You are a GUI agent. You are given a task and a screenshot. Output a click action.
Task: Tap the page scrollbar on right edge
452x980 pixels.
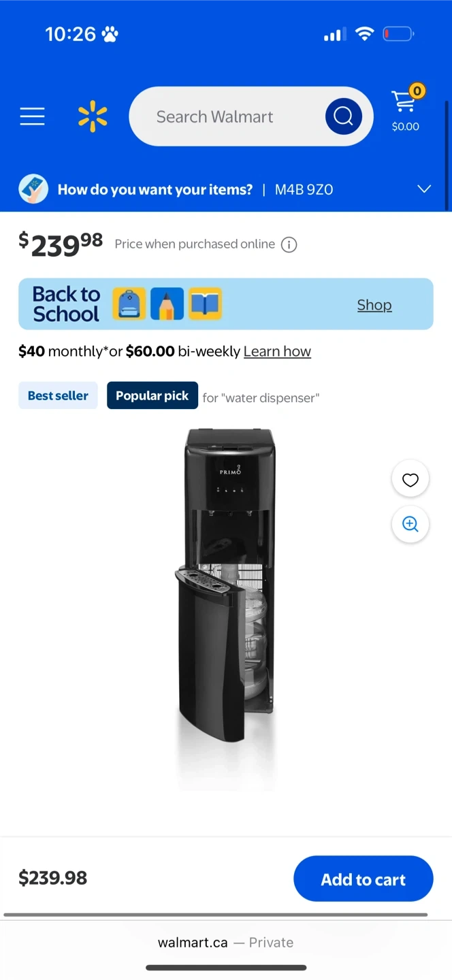[447, 155]
